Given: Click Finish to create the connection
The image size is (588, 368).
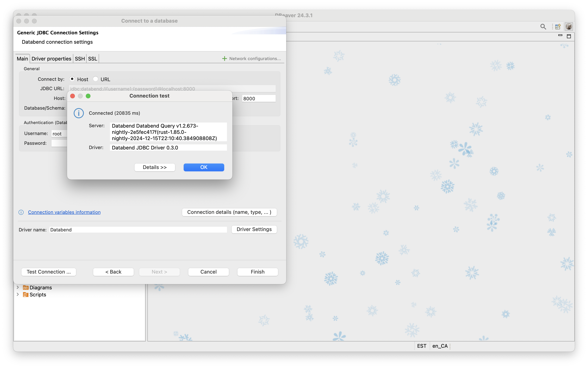Looking at the screenshot, I should [x=258, y=272].
